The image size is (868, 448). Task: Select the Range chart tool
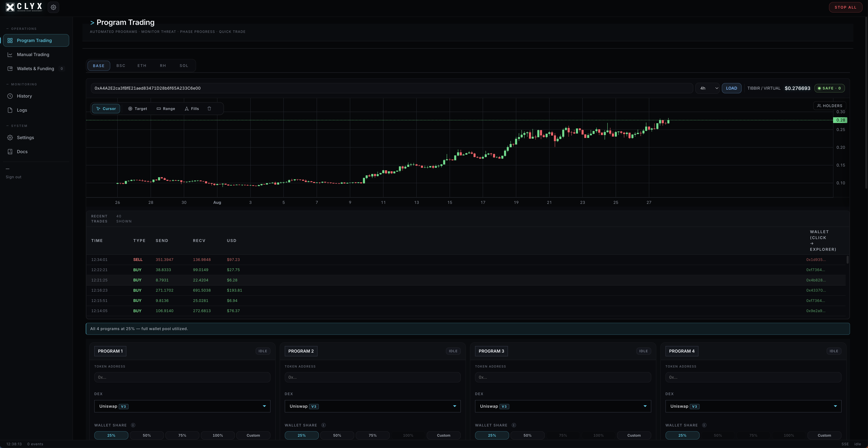[x=166, y=109]
